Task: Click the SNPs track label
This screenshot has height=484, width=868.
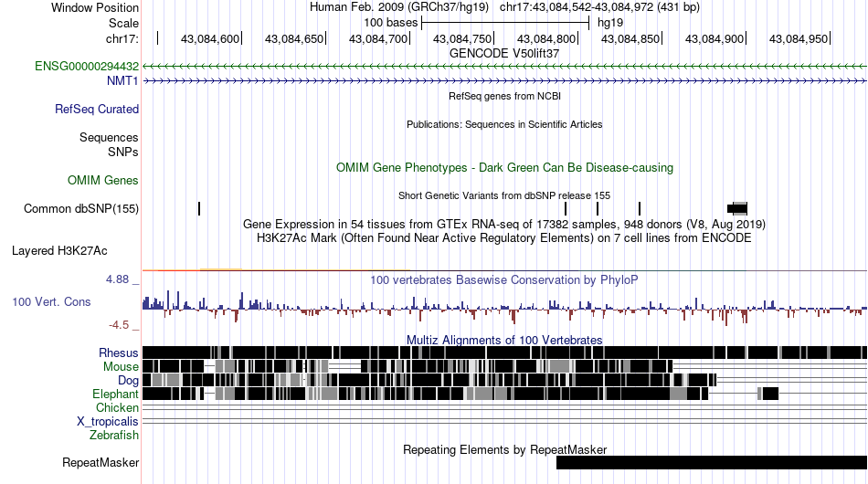Action: click(123, 152)
